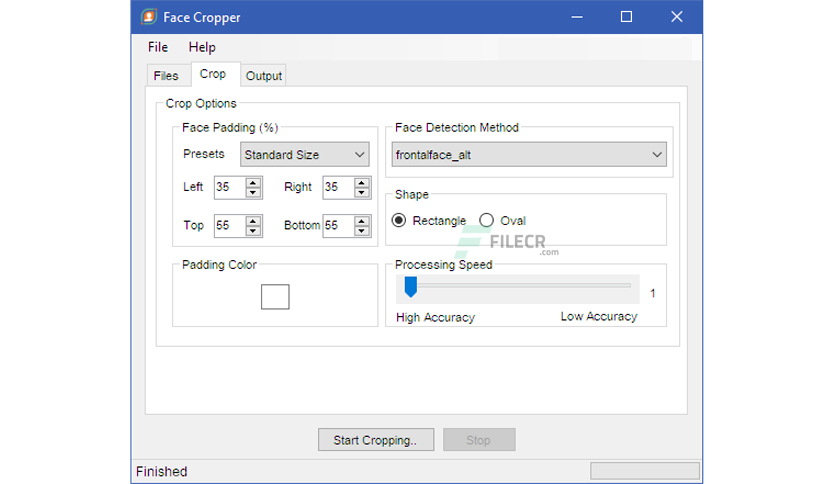This screenshot has height=484, width=836.
Task: Click the Face Cropper app icon in title bar
Action: coord(149,17)
